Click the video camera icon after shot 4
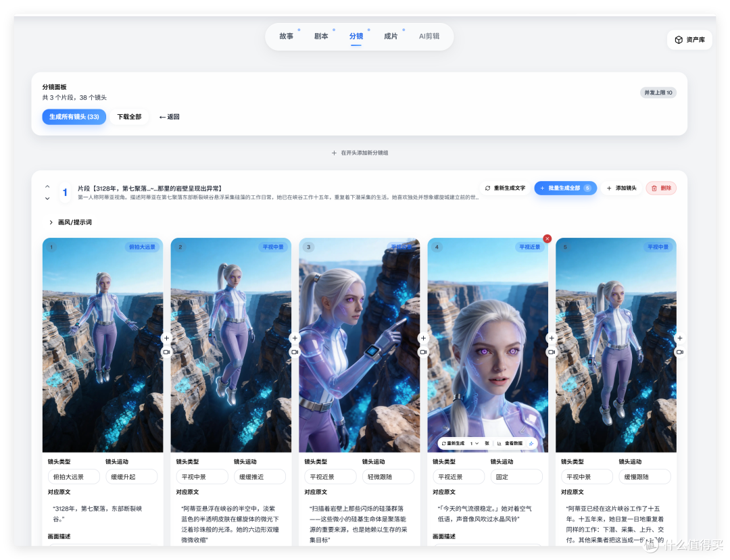The image size is (730, 560). (x=552, y=352)
